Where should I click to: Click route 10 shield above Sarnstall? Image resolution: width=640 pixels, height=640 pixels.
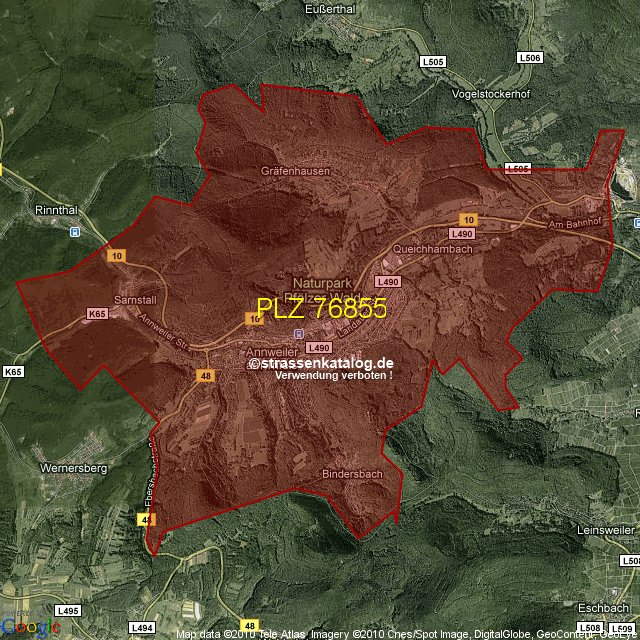click(117, 256)
